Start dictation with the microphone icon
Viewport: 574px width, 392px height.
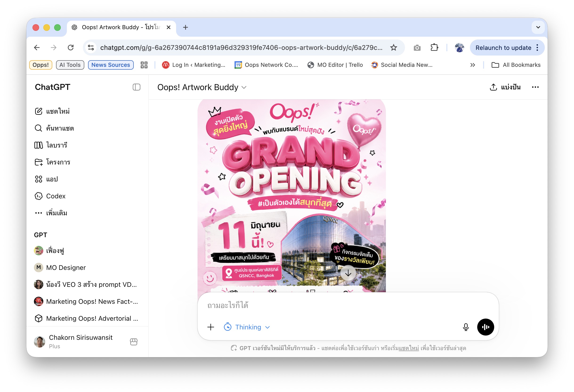[465, 327]
